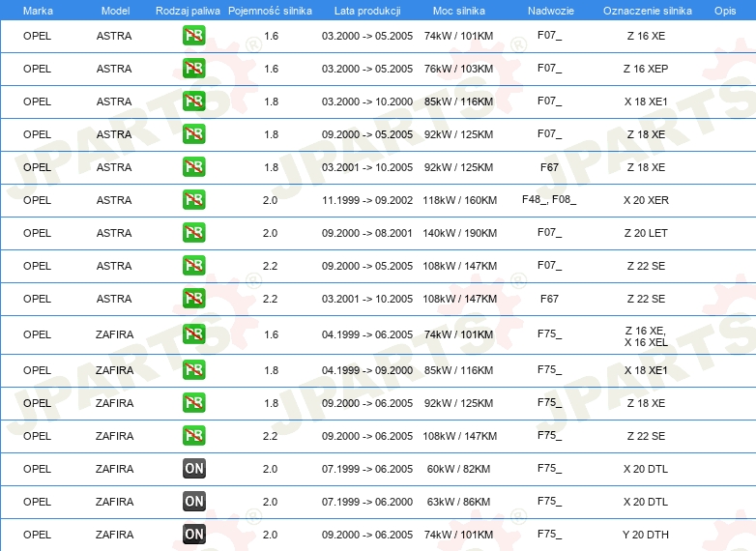
Task: Click 2.0 capacity in the X 20 XER row
Action: pos(270,200)
